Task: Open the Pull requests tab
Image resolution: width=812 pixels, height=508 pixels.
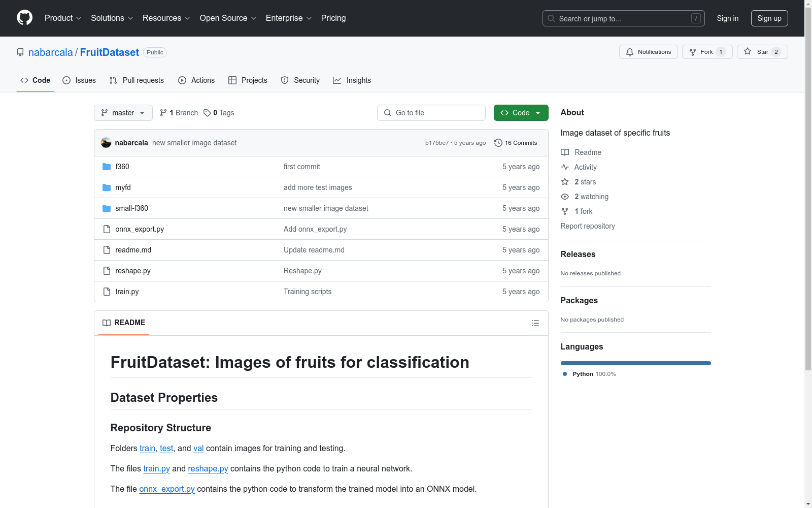Action: (x=137, y=80)
